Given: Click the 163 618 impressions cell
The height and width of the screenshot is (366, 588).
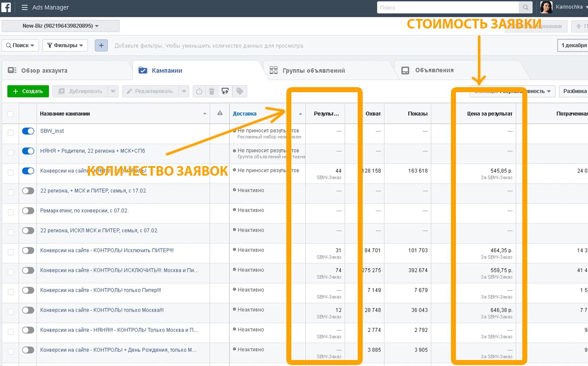Looking at the screenshot, I should (418, 171).
